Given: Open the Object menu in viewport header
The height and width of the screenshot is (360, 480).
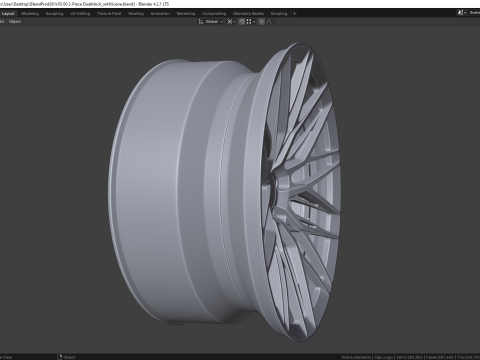Looking at the screenshot, I should point(15,22).
